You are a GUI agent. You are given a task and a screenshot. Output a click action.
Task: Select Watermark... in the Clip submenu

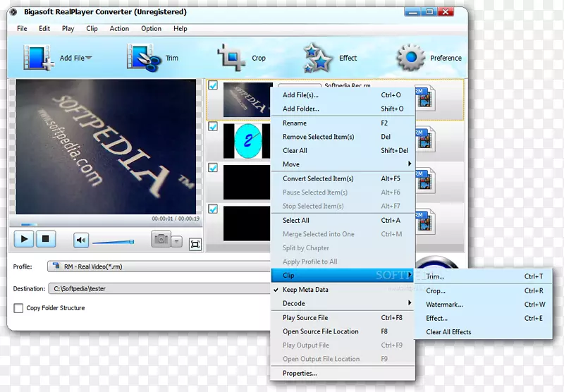[x=444, y=305]
